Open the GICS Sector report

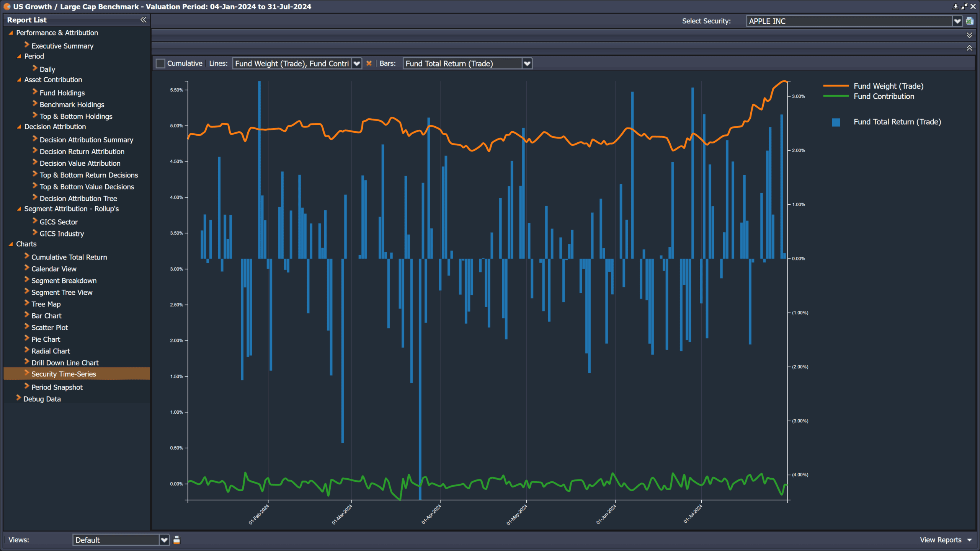[59, 222]
